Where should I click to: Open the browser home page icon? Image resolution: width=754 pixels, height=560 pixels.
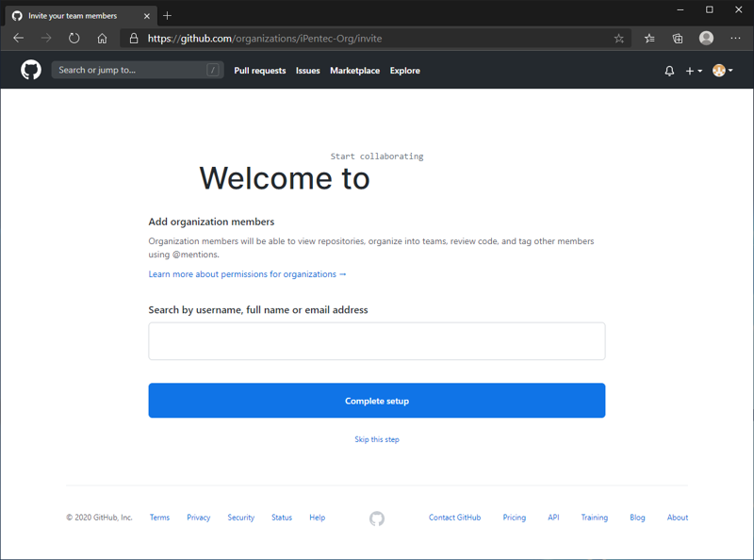coord(102,39)
